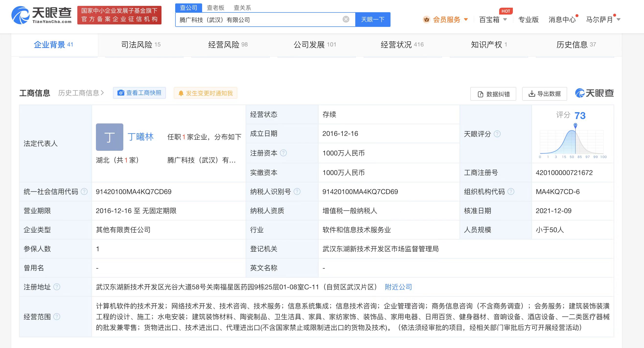Click the 73 rating score
The width and height of the screenshot is (644, 348).
point(580,116)
